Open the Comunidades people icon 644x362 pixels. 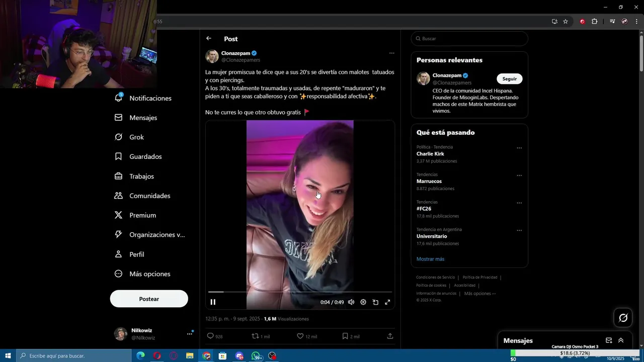pyautogui.click(x=118, y=196)
